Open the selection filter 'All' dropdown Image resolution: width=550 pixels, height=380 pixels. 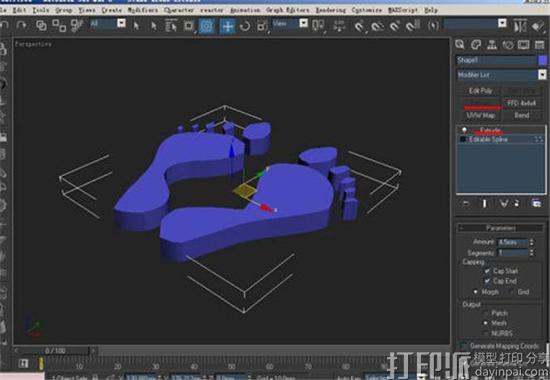(121, 24)
